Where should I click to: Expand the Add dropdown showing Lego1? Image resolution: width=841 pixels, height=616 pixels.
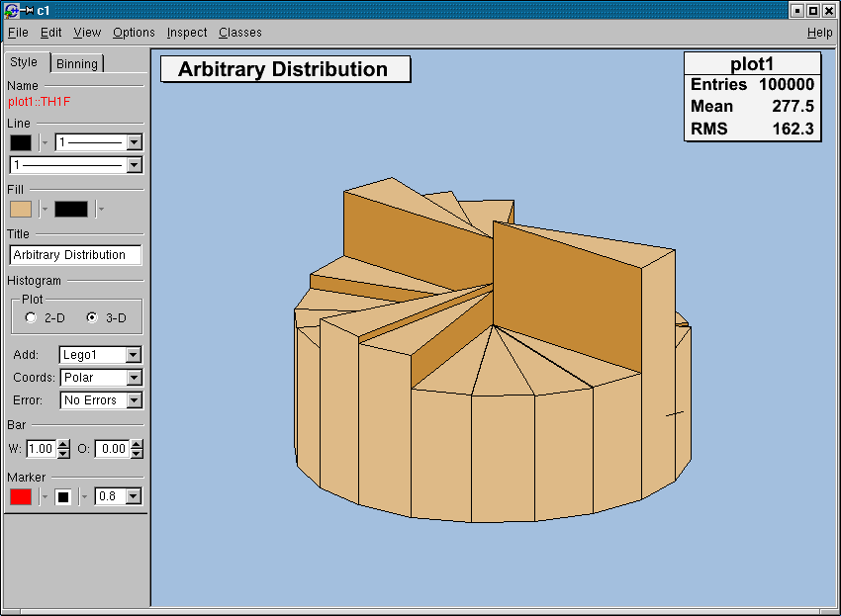(x=134, y=355)
